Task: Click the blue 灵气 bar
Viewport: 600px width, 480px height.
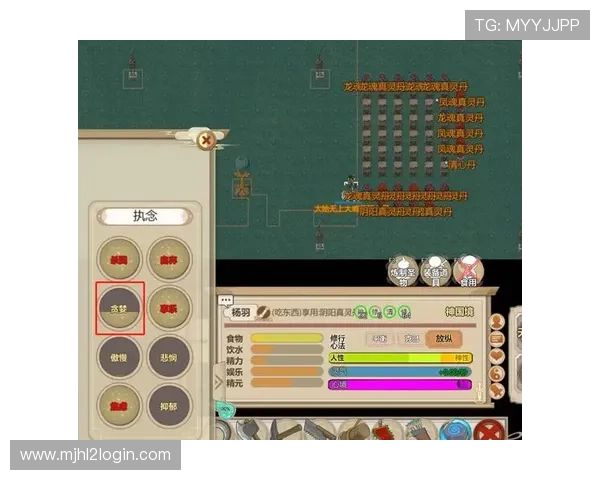Action: coord(400,371)
